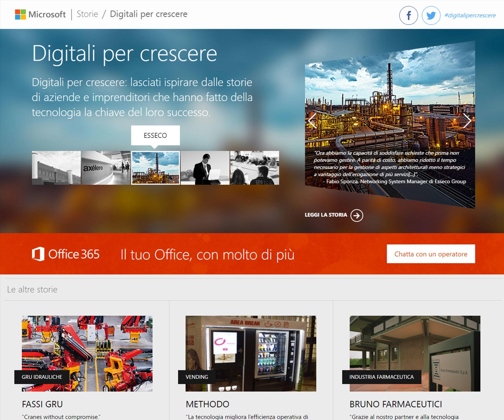Screen dimensions: 504x420
Task: Click the Facebook share icon
Action: point(408,15)
